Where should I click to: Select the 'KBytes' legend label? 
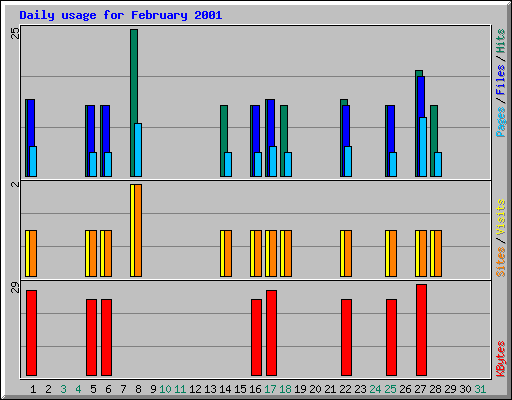(x=501, y=359)
